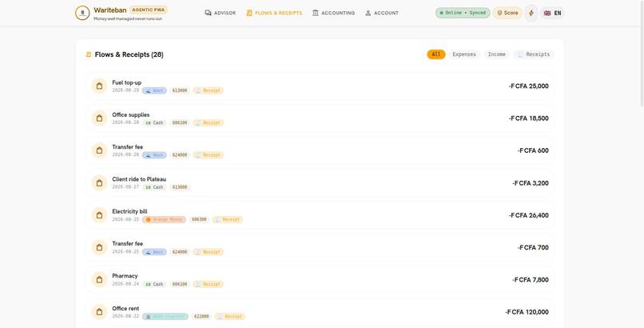Image resolution: width=644 pixels, height=328 pixels.
Task: Open the Receipt badge on Fuel top-up
Action: pyautogui.click(x=209, y=90)
